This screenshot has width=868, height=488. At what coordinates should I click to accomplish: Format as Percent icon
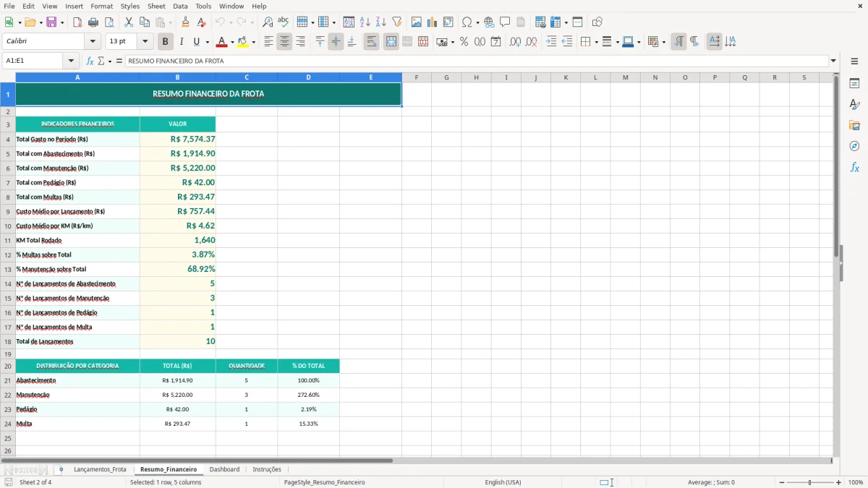pyautogui.click(x=464, y=42)
